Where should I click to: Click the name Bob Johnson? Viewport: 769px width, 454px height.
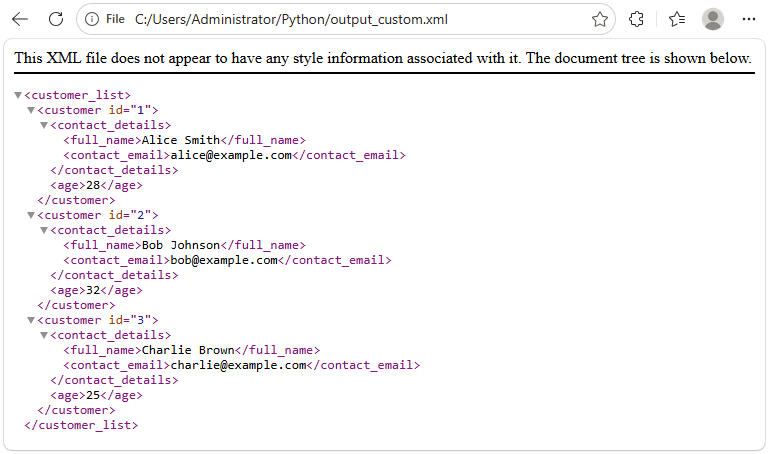[x=180, y=245]
